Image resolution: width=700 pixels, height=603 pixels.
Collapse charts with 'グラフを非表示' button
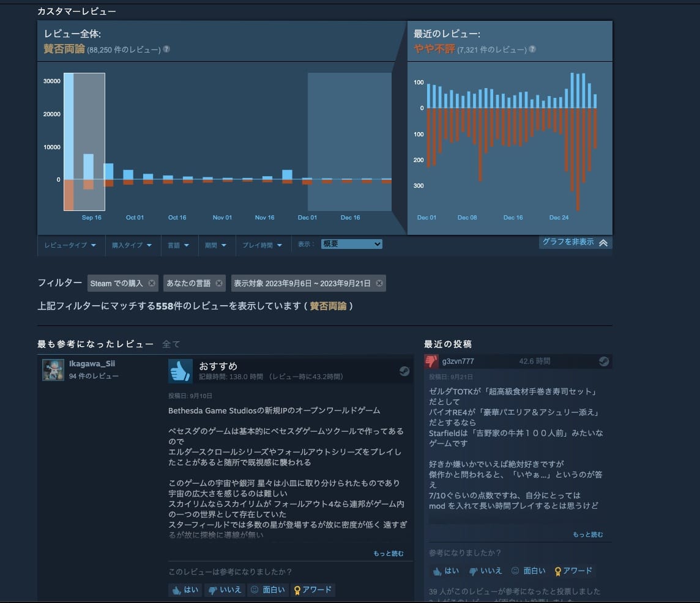pos(575,242)
